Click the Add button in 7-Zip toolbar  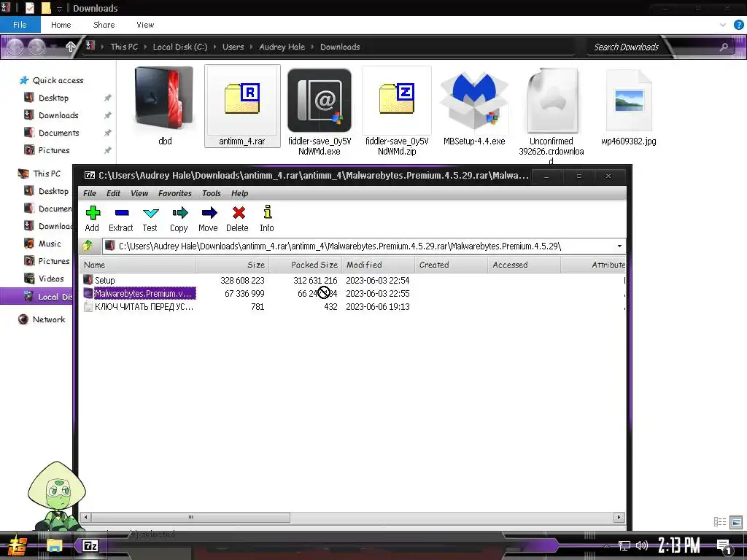92,219
